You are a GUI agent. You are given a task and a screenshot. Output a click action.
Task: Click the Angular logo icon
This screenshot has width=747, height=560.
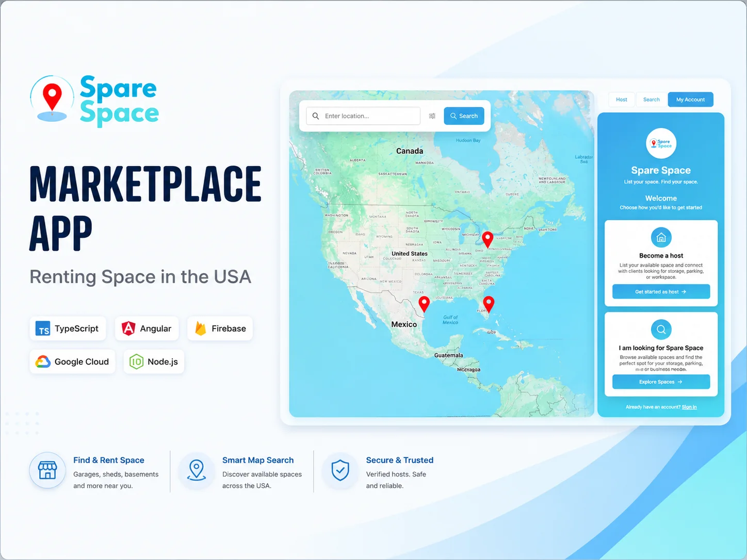128,328
